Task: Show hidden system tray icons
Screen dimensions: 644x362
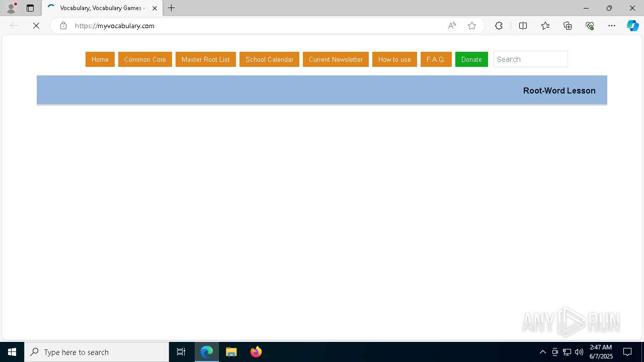Action: pyautogui.click(x=542, y=352)
